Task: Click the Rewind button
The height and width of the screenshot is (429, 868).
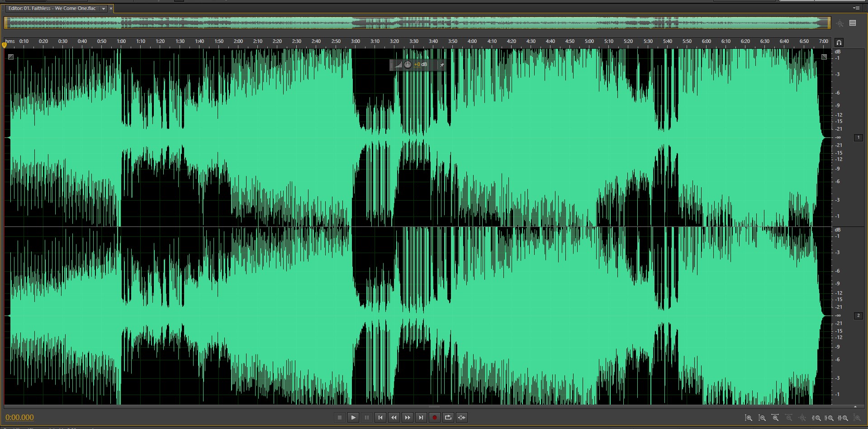Action: click(394, 417)
